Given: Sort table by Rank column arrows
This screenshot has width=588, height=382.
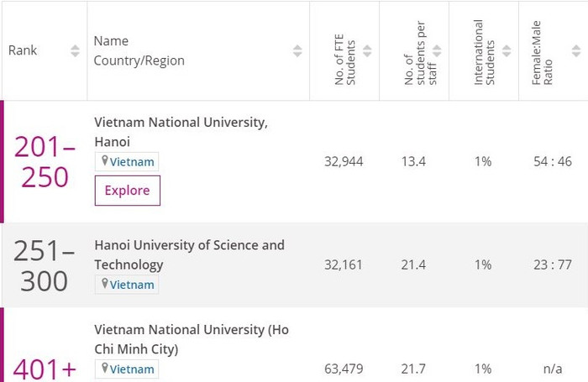Looking at the screenshot, I should click(75, 51).
